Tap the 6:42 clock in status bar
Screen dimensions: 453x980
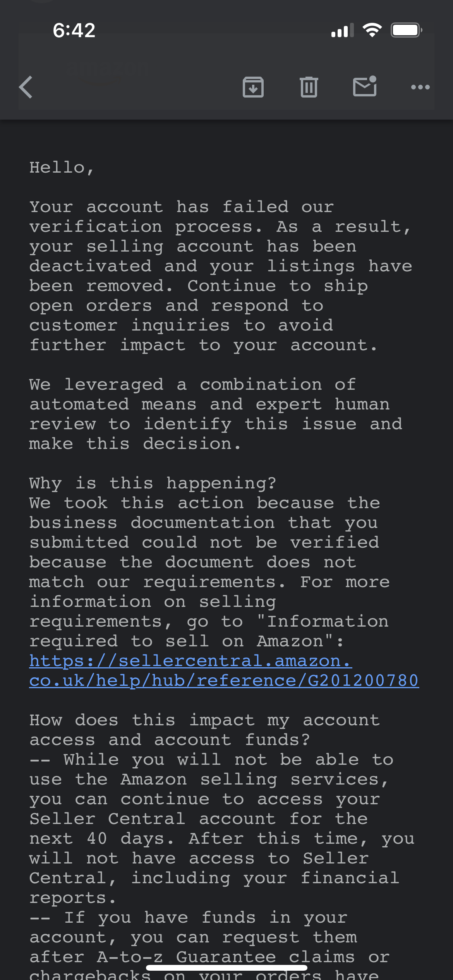click(x=74, y=30)
